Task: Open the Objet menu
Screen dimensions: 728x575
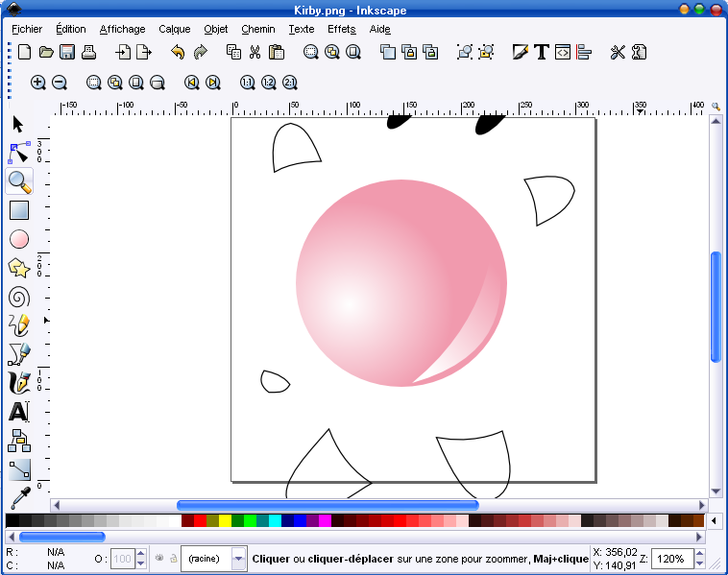Action: (x=216, y=29)
